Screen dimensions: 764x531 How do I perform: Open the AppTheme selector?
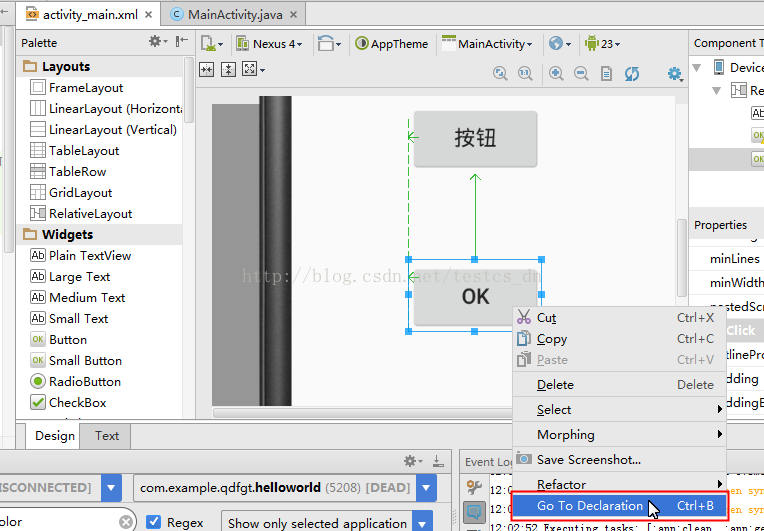pos(392,44)
